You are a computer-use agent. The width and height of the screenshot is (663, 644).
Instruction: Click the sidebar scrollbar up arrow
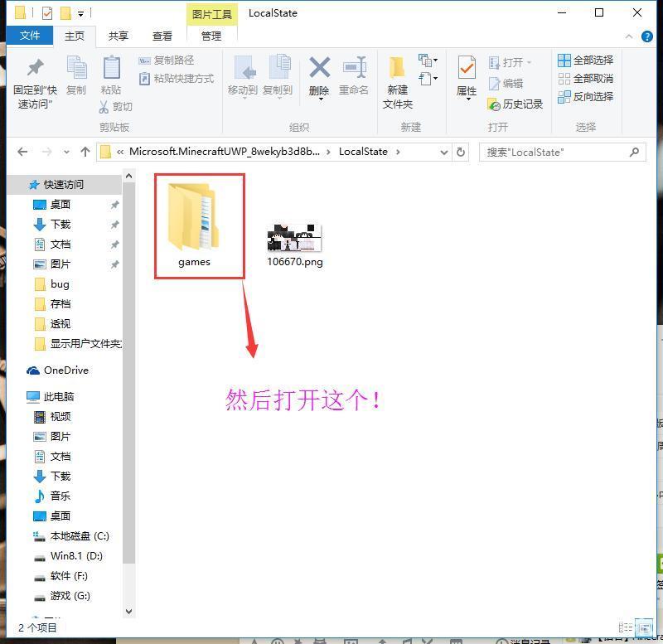tap(129, 176)
